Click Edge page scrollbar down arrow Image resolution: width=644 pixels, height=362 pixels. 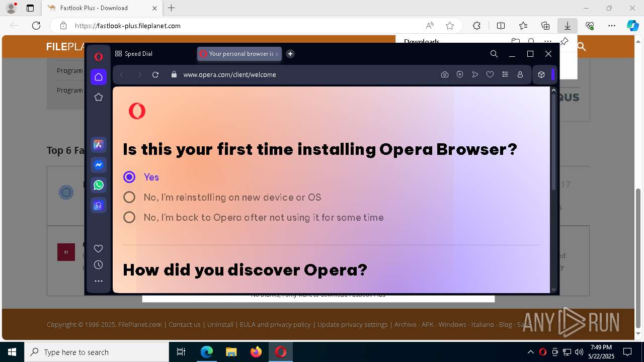click(639, 334)
